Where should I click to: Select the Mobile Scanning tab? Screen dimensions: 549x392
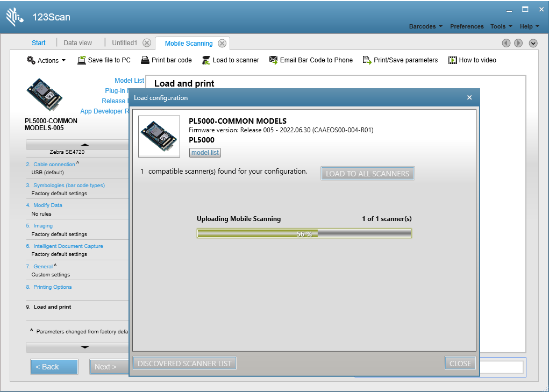(189, 44)
